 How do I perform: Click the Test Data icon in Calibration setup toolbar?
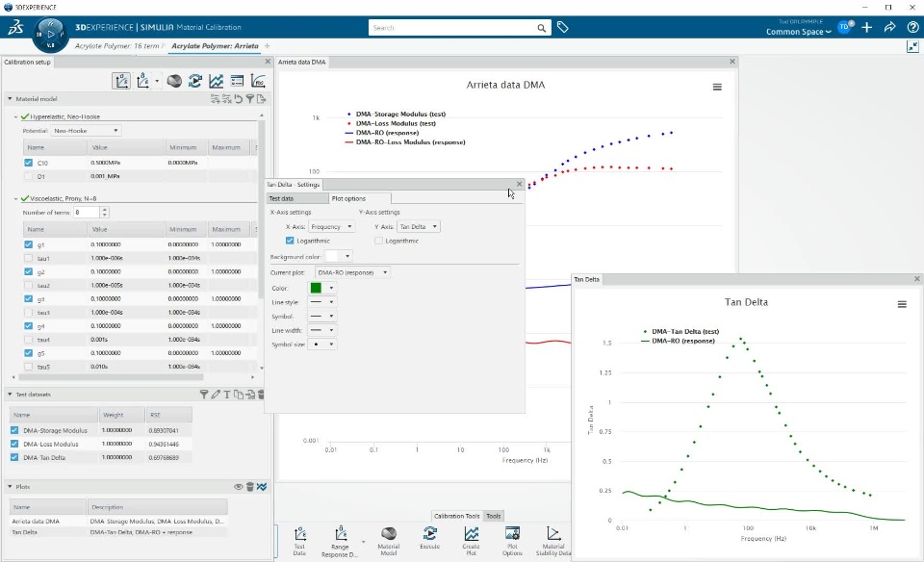121,81
